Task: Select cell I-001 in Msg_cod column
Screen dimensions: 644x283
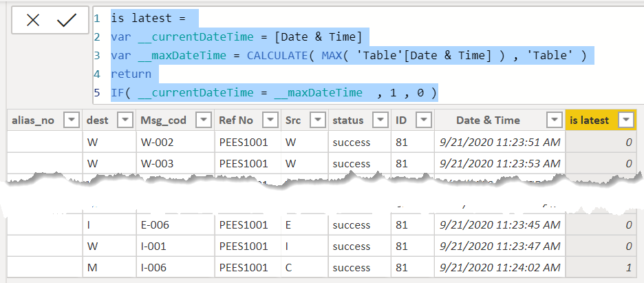Action: (x=175, y=246)
